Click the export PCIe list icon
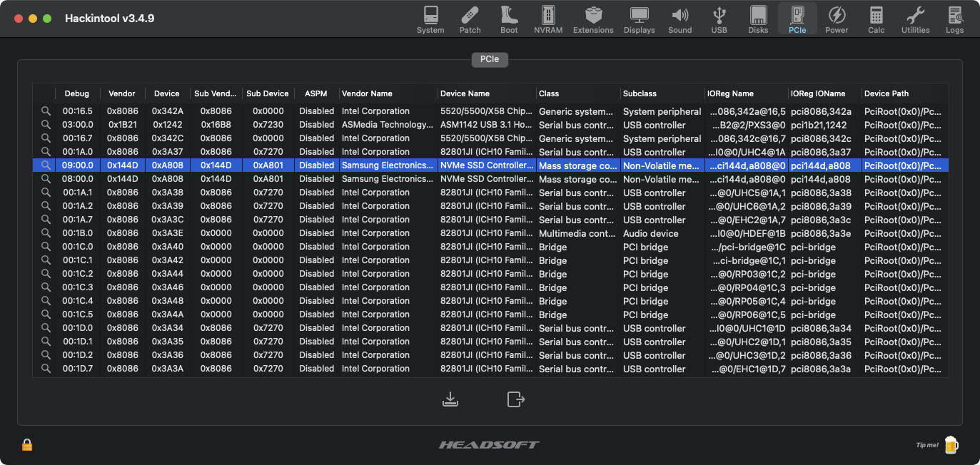Image resolution: width=980 pixels, height=465 pixels. pos(515,399)
